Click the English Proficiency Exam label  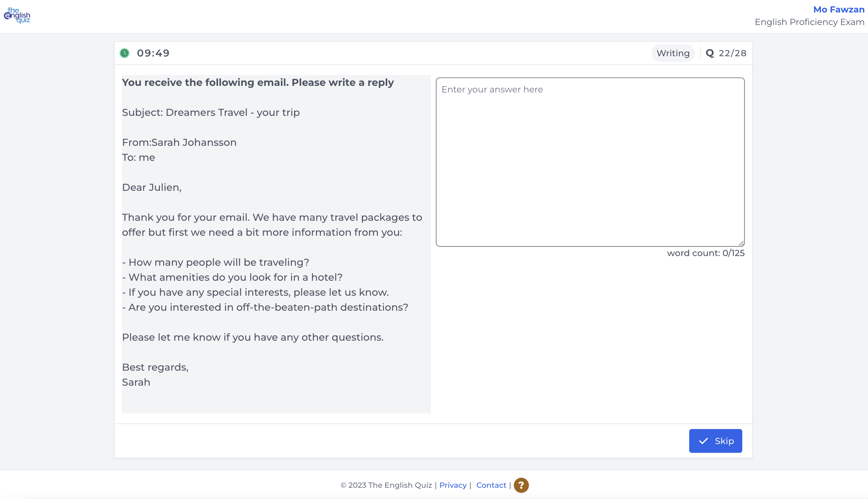pos(809,22)
